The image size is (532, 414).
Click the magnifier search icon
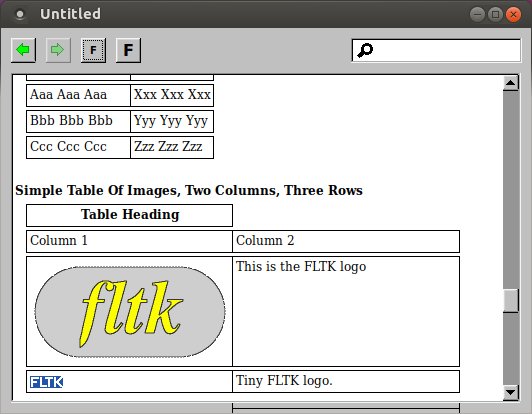point(365,50)
